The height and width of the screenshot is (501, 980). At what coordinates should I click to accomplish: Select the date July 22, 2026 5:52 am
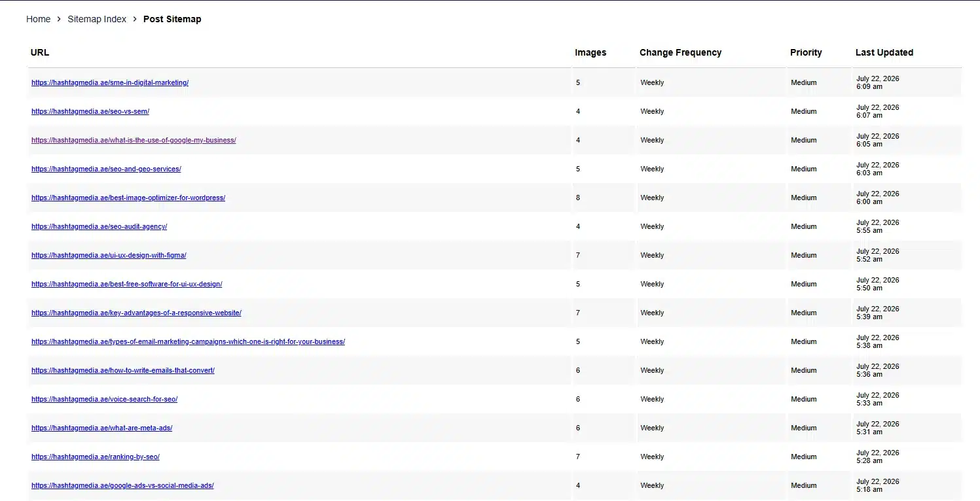pyautogui.click(x=878, y=255)
